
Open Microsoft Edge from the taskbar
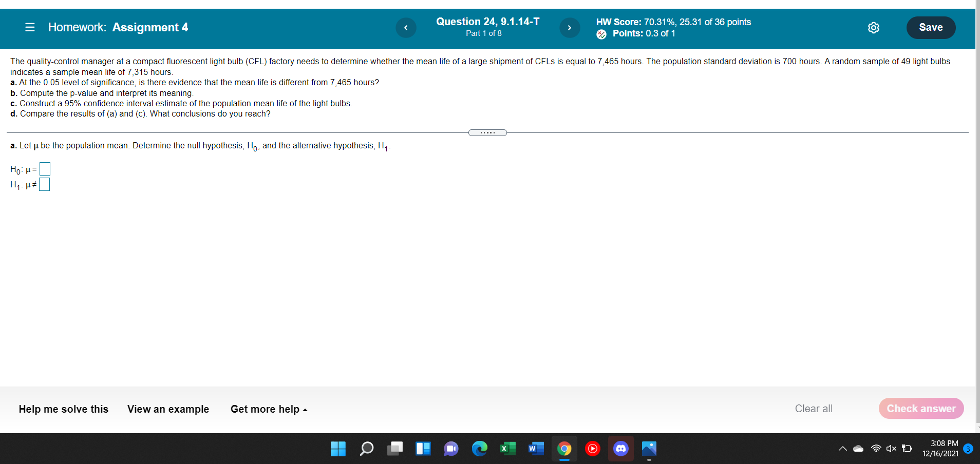pos(479,449)
